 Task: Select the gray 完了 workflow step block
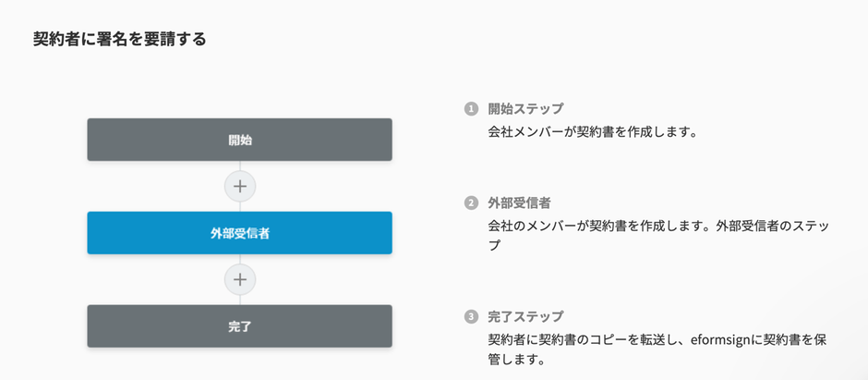pyautogui.click(x=239, y=326)
